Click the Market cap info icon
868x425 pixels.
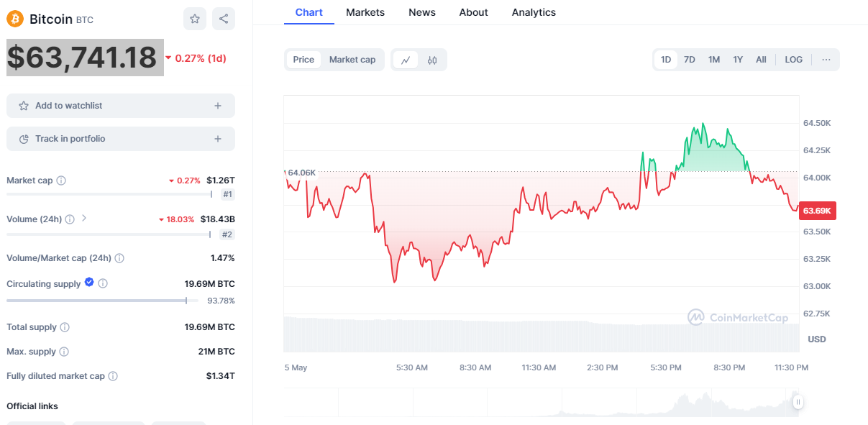(x=61, y=180)
